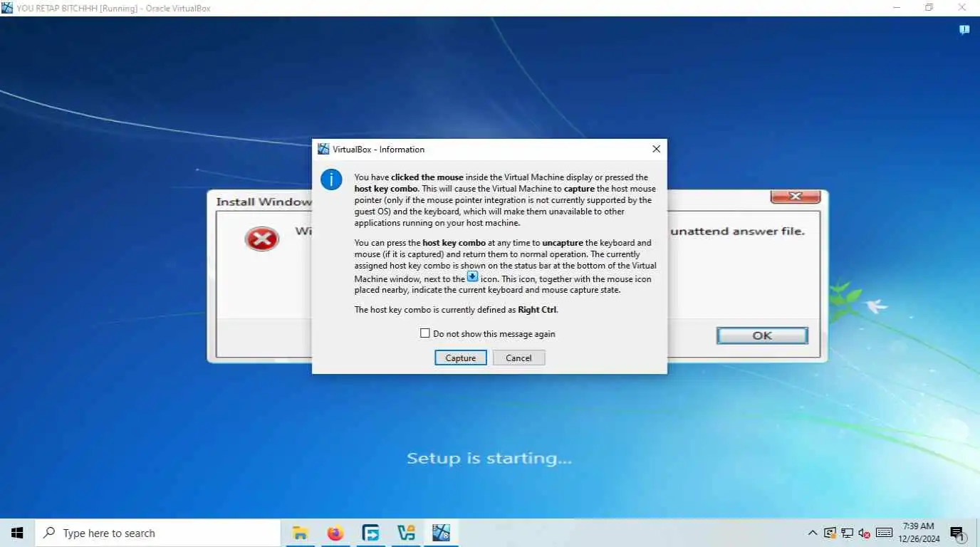
Task: Close the Install Windows error dialog
Action: coord(796,197)
